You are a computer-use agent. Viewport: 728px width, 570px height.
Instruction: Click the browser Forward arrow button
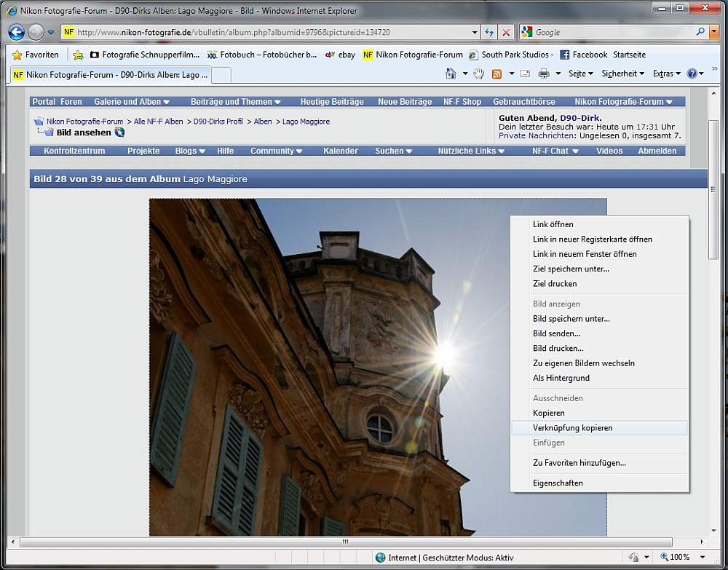click(x=36, y=32)
